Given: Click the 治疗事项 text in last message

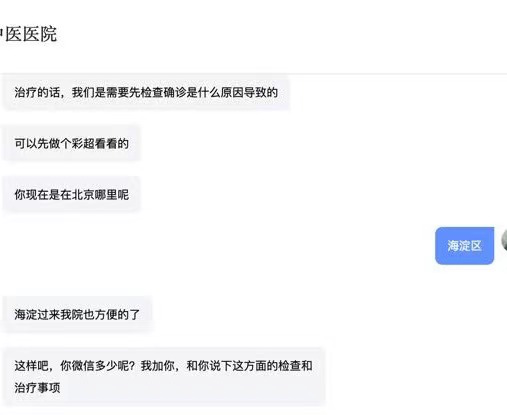Looking at the screenshot, I should pos(37,388).
